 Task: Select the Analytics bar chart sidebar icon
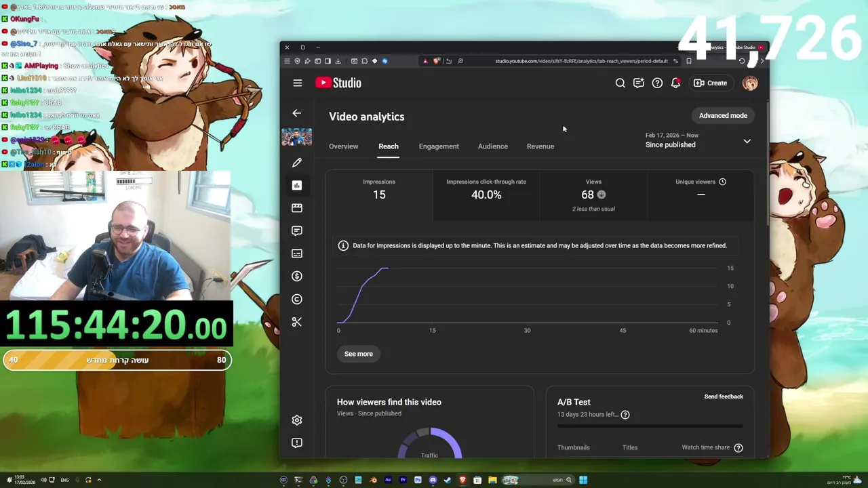[297, 185]
